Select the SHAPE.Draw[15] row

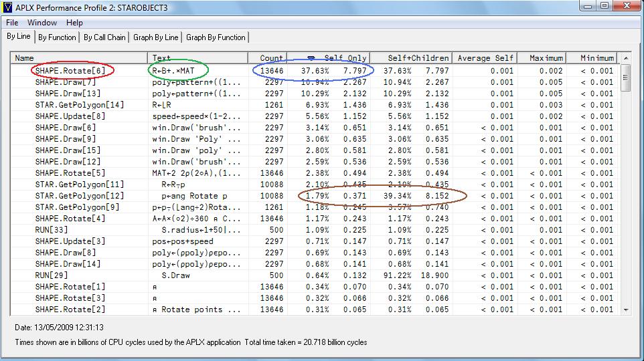click(315, 150)
